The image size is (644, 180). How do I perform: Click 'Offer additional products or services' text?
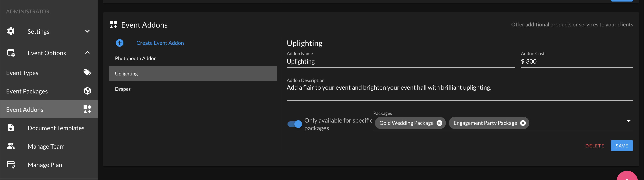(x=572, y=25)
